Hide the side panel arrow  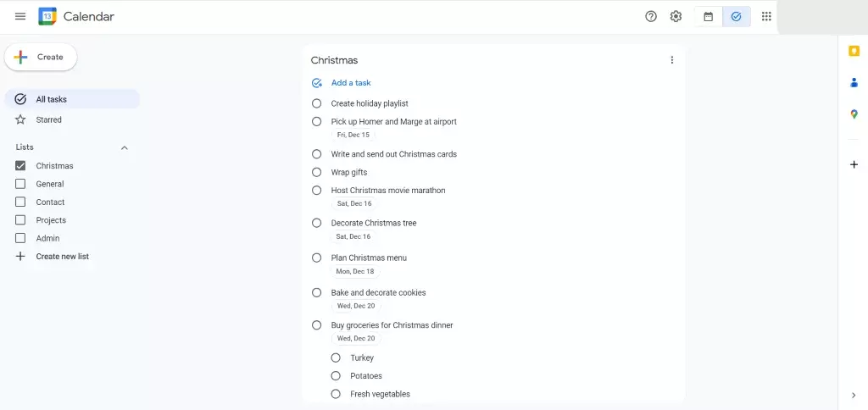click(854, 395)
